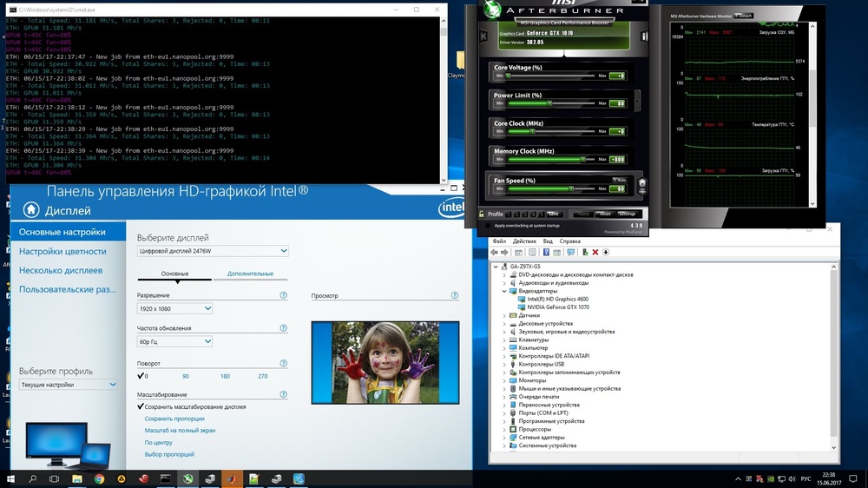This screenshot has width=868, height=488.
Task: Open the scaling help question icon
Action: 284,394
